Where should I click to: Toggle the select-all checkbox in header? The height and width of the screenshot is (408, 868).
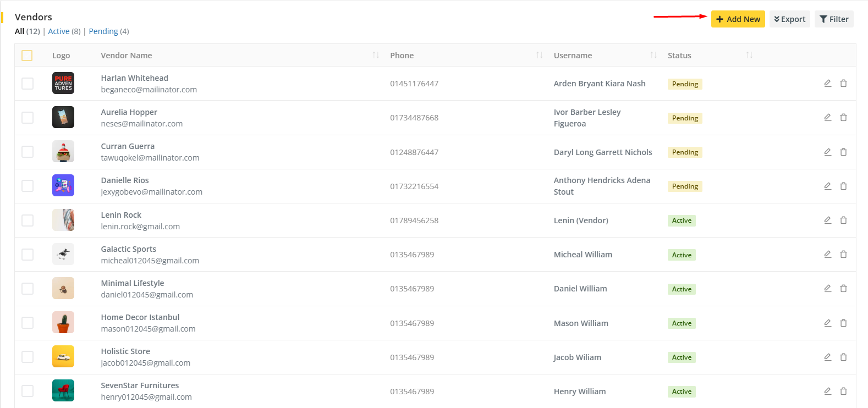pyautogui.click(x=27, y=56)
